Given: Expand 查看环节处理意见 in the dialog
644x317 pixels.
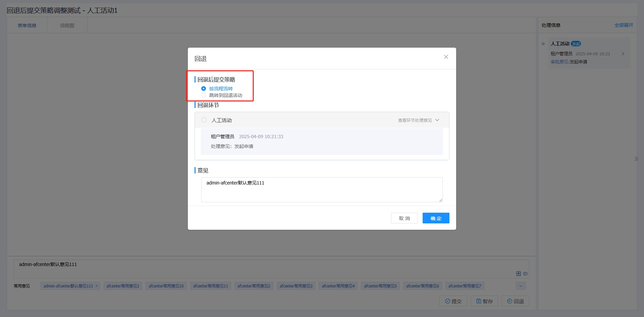Looking at the screenshot, I should click(418, 120).
